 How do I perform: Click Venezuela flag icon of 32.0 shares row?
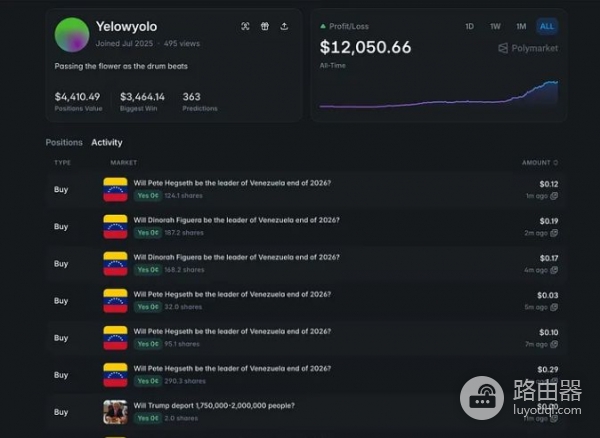point(115,301)
